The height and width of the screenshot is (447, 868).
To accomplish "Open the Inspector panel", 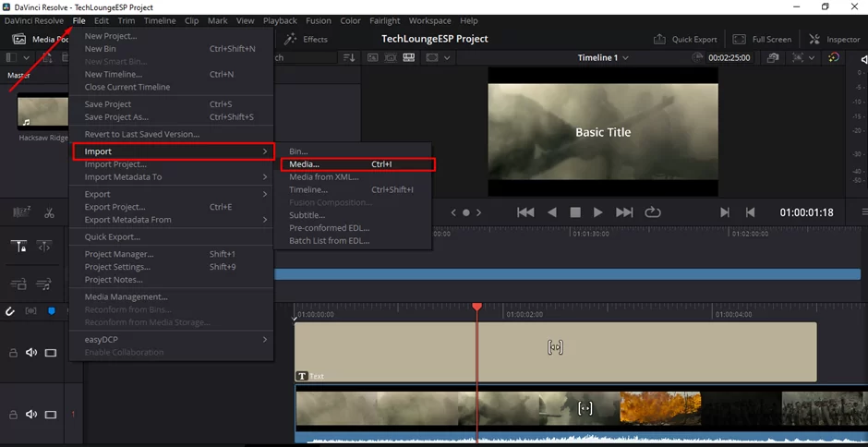I will pos(834,40).
